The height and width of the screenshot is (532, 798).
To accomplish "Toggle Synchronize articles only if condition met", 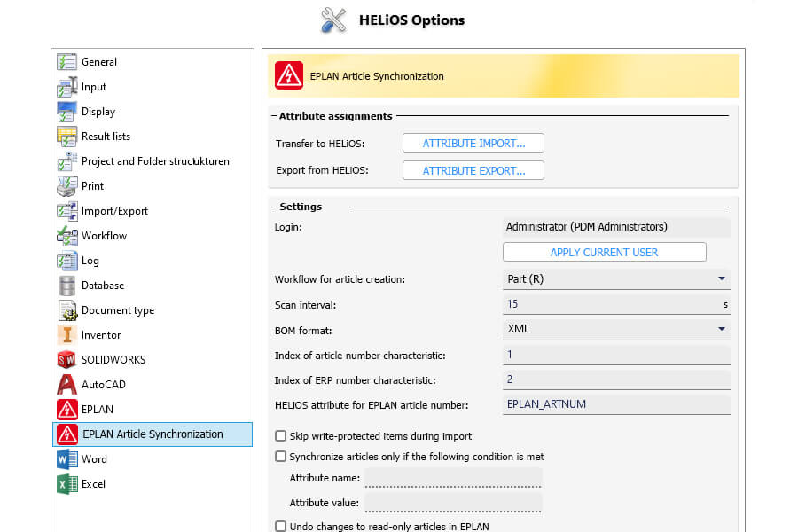I will click(x=280, y=456).
